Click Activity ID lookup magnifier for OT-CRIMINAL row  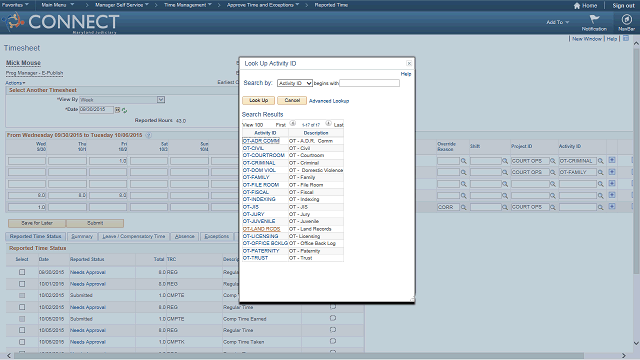(600, 161)
